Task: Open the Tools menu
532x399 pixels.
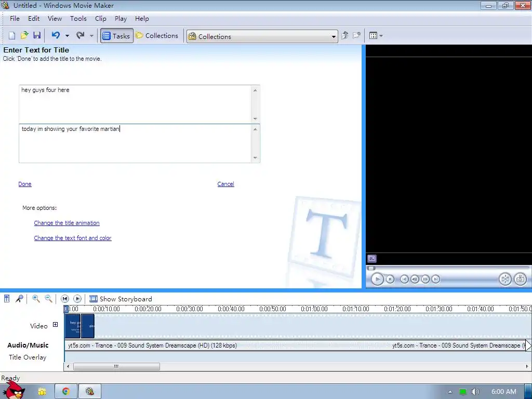Action: click(x=78, y=19)
